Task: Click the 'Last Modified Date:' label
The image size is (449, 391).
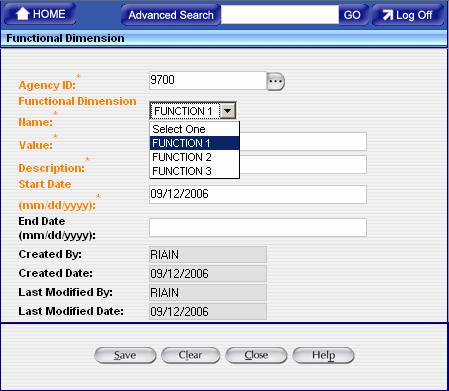Action: point(71,311)
